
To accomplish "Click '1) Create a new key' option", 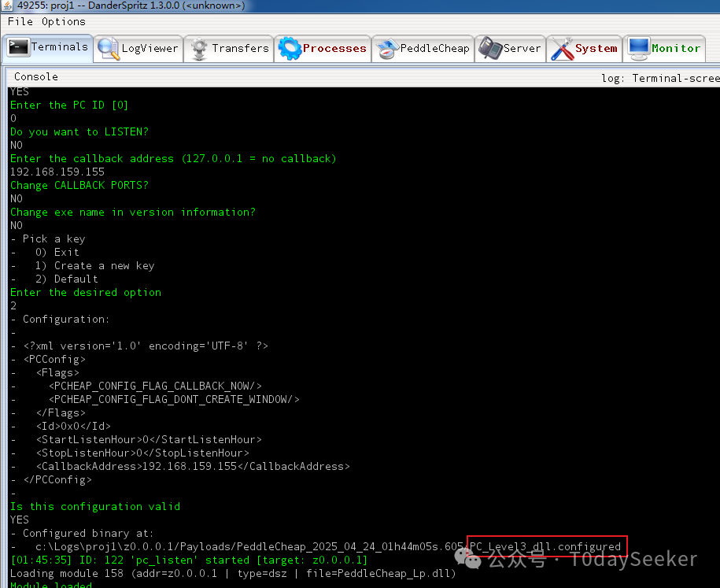I will pos(94,265).
